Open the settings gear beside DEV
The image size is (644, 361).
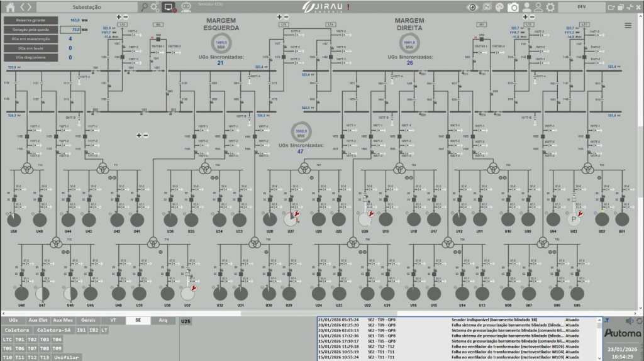550,7
